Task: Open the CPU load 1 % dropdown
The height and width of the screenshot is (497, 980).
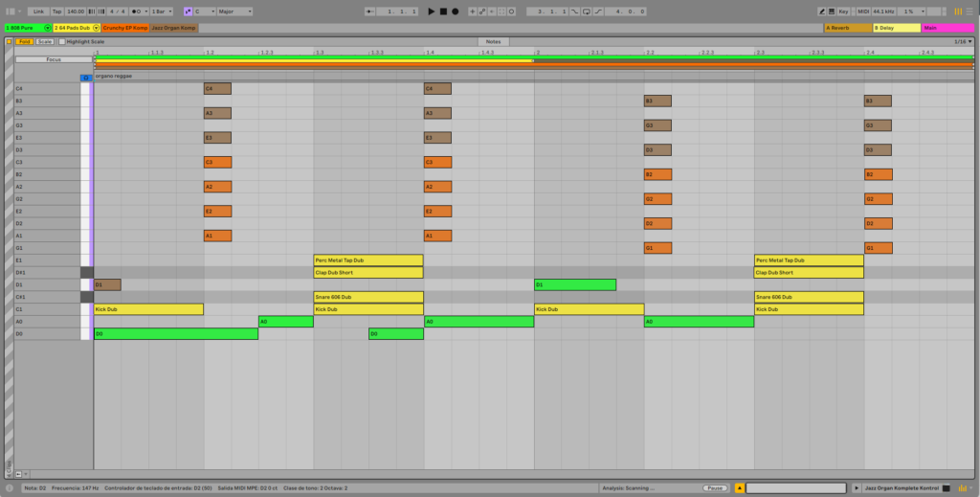Action: pyautogui.click(x=911, y=11)
